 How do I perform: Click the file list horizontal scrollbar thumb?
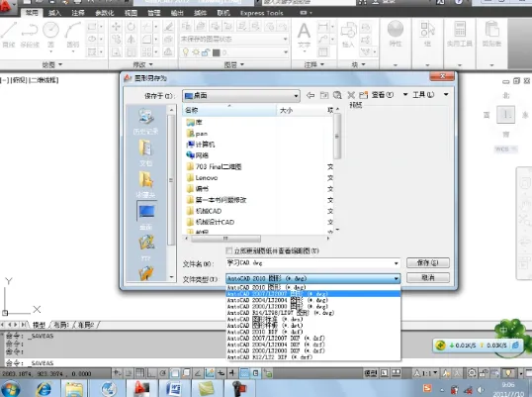(225, 239)
